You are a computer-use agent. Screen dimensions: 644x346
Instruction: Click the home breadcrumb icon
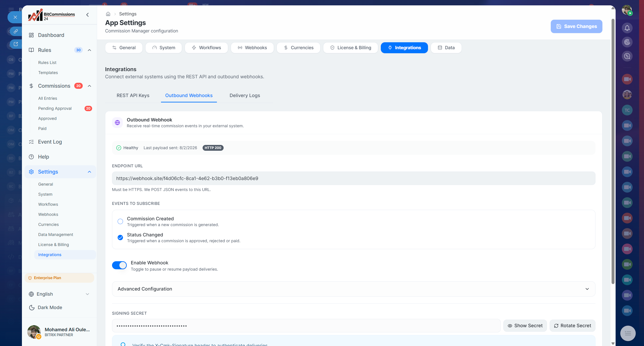108,14
